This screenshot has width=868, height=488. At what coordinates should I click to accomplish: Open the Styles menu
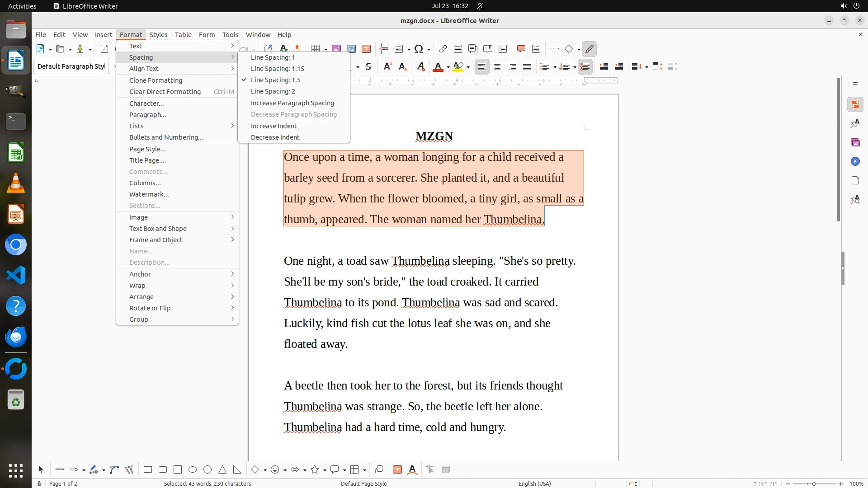pyautogui.click(x=158, y=34)
